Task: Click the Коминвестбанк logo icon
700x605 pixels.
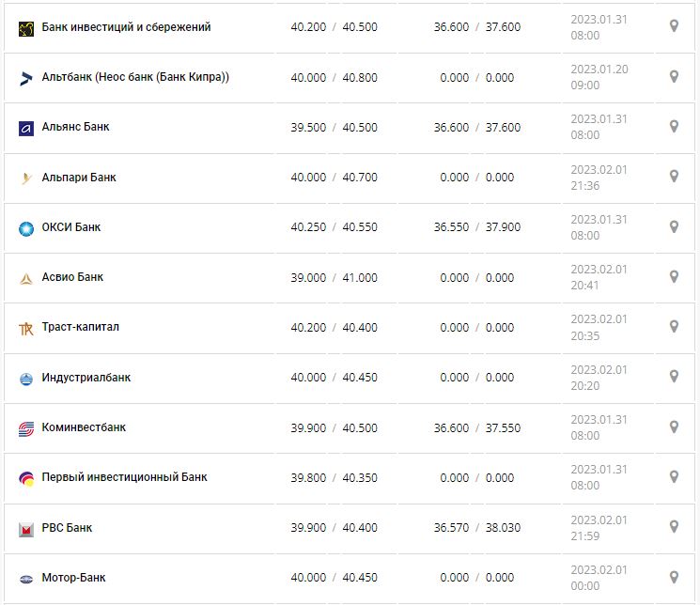Action: tap(26, 428)
